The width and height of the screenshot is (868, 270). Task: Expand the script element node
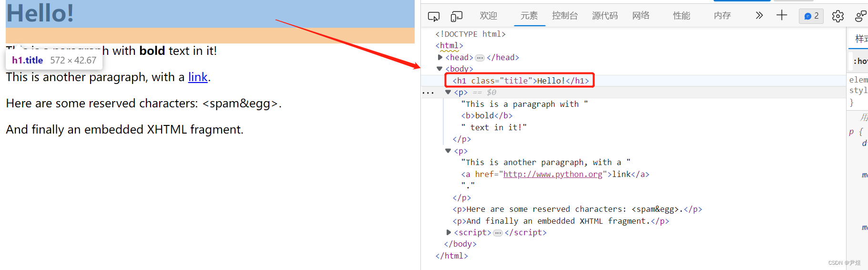point(449,232)
